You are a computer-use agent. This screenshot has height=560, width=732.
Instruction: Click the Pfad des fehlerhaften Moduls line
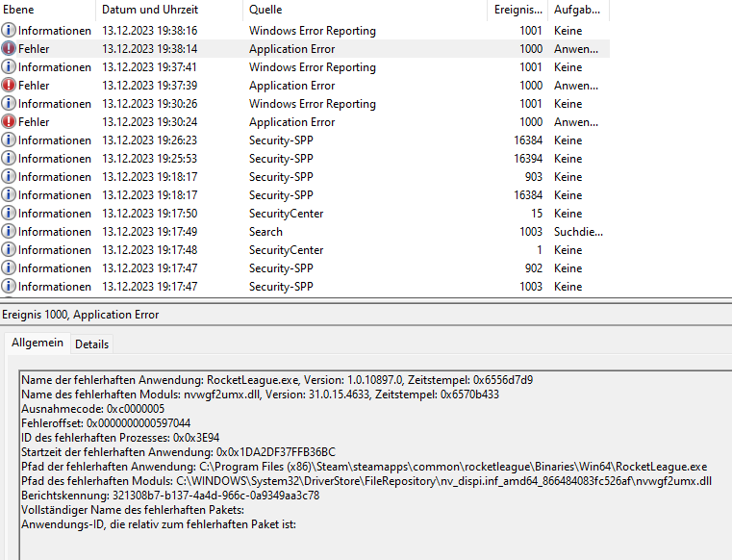point(366,480)
